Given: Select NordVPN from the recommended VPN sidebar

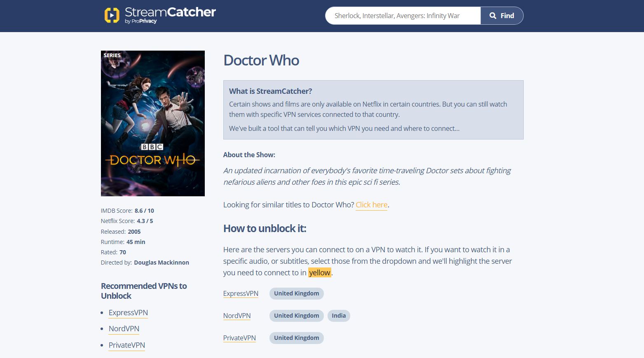Looking at the screenshot, I should (x=124, y=328).
